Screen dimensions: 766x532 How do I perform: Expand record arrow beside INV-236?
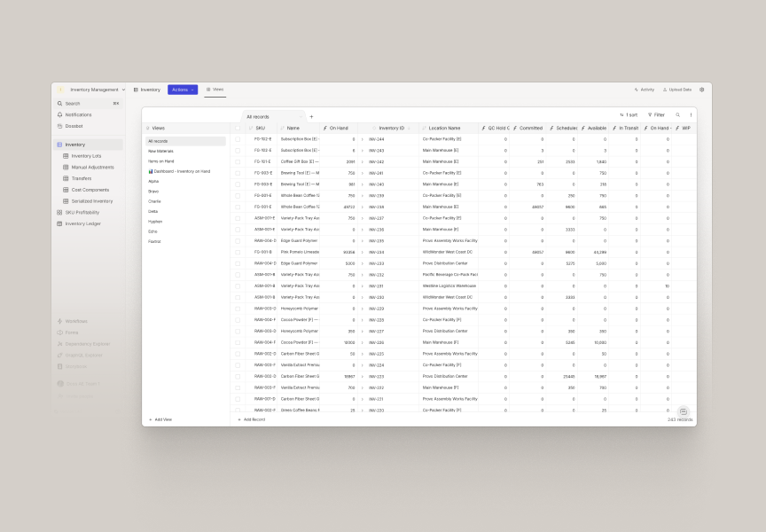click(x=363, y=230)
